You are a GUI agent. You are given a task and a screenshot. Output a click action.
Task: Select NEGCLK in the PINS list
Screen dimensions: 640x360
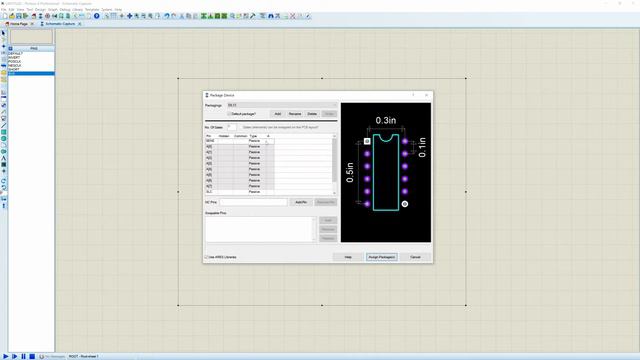coord(15,65)
